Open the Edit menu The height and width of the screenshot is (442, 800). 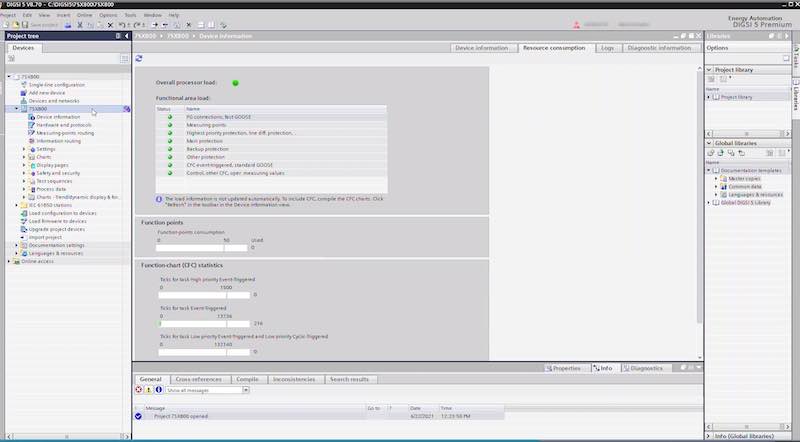pos(27,15)
